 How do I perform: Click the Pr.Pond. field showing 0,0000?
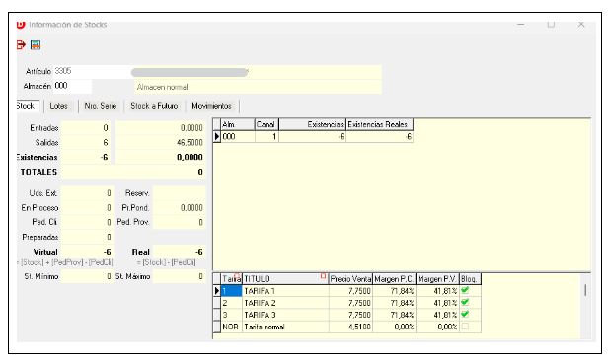point(179,208)
